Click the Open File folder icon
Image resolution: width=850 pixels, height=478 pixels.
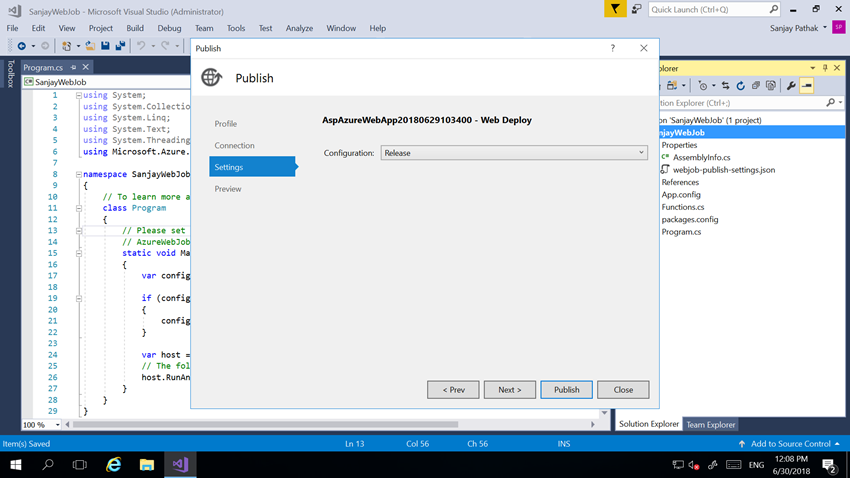click(x=90, y=46)
